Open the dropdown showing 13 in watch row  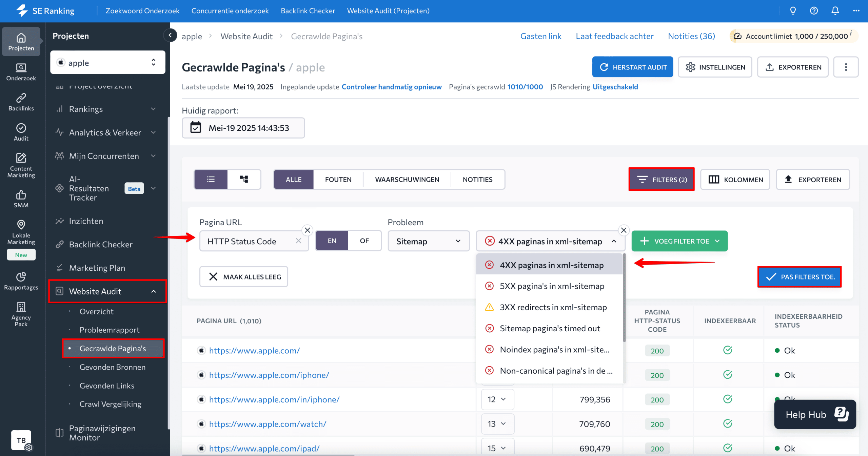point(497,424)
